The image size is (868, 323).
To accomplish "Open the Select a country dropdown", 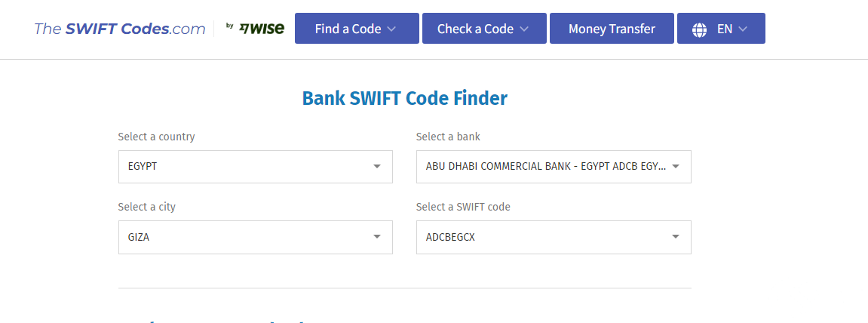I will coord(255,166).
